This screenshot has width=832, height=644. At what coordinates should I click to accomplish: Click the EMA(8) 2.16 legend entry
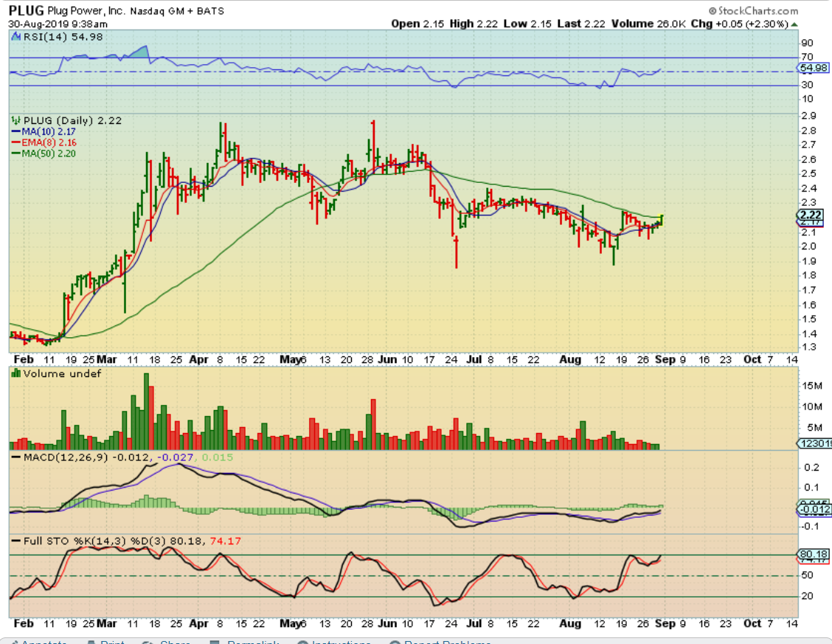click(x=44, y=142)
